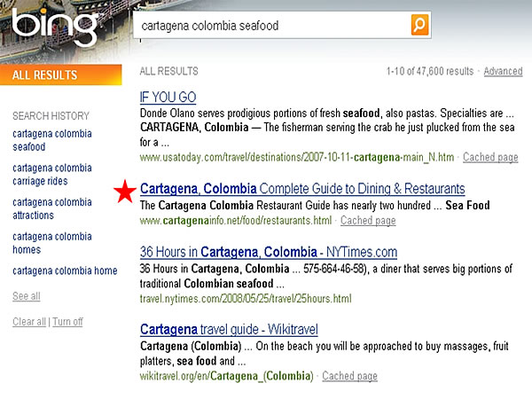532x399 pixels.
Task: Select 'cartagena colombia carriage rides' history item
Action: coord(51,175)
